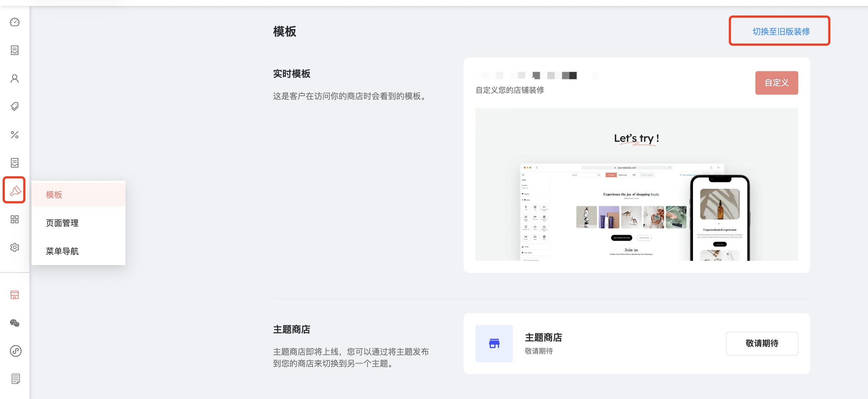Click the Let's try template preview image

coord(637,184)
